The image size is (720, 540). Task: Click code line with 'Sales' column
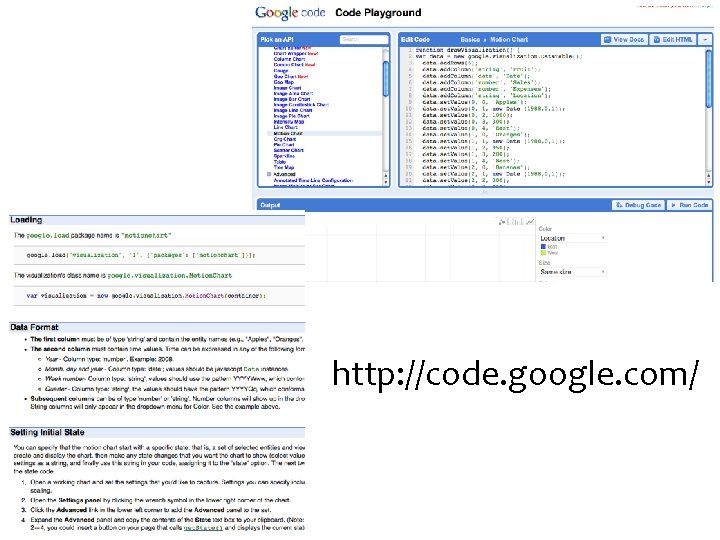pyautogui.click(x=481, y=82)
